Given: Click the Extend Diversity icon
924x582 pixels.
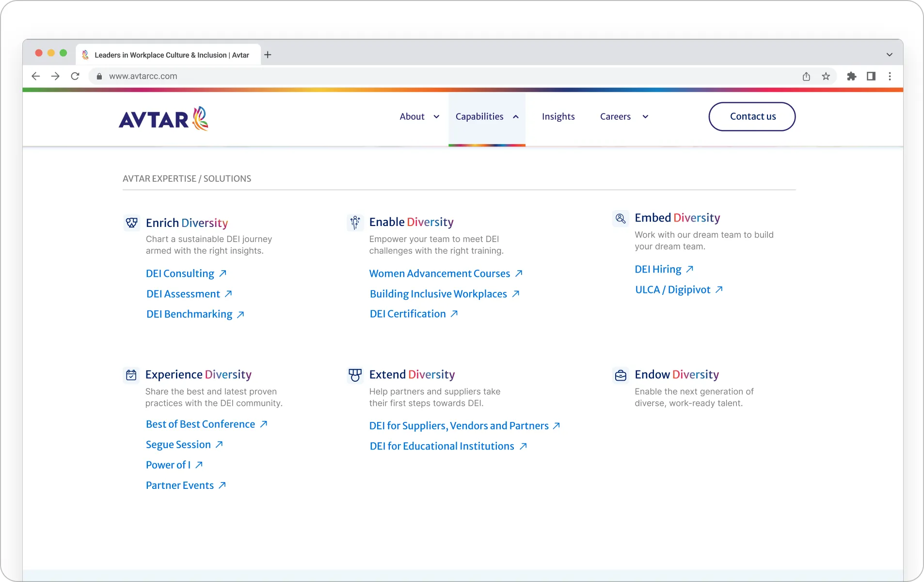Looking at the screenshot, I should coord(355,375).
